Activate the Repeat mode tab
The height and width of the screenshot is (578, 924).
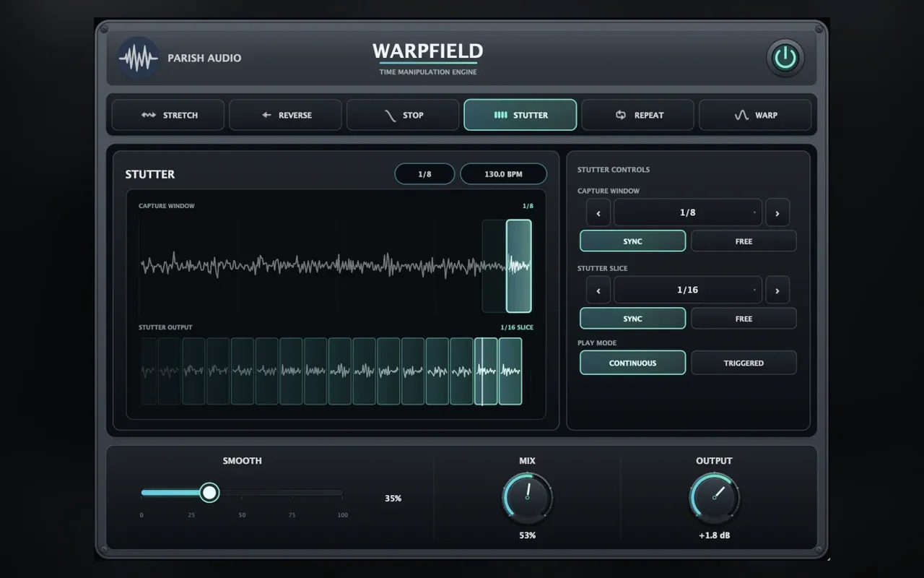638,115
